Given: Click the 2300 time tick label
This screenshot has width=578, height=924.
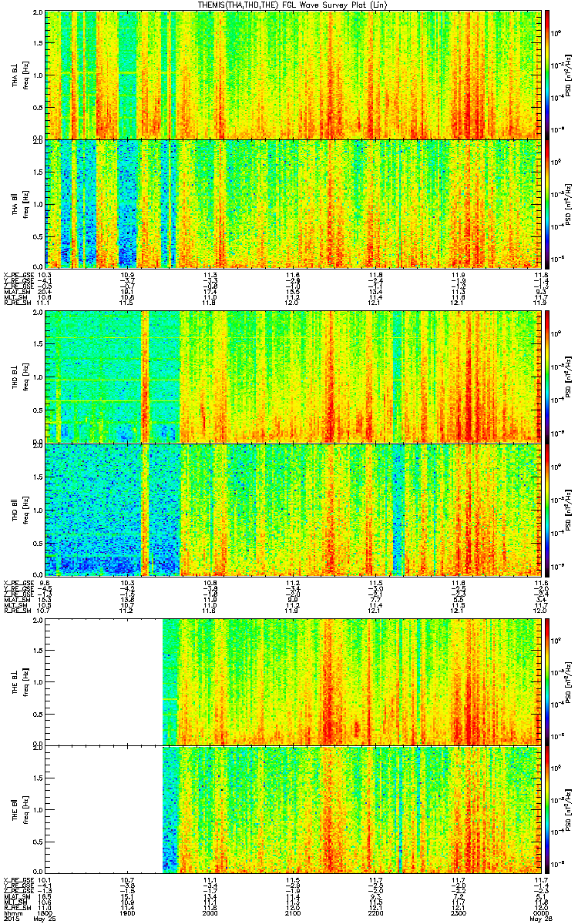Looking at the screenshot, I should [459, 914].
